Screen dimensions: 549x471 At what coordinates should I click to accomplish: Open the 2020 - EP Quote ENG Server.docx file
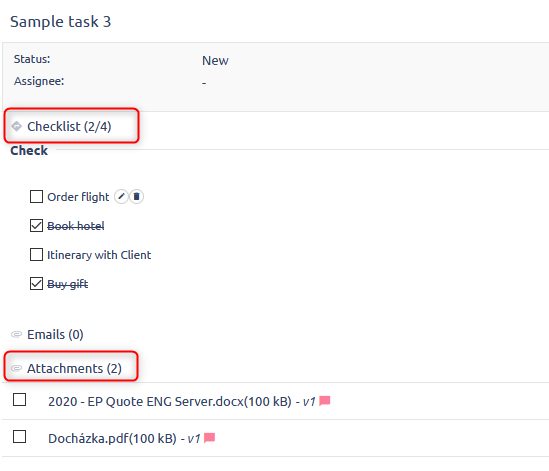170,401
